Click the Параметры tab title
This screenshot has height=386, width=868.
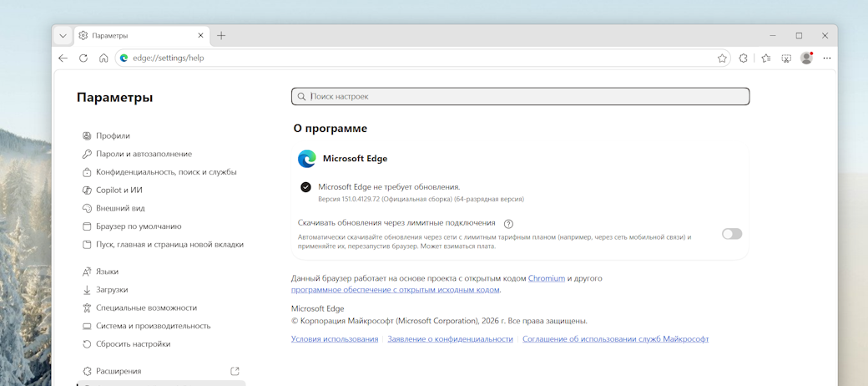[110, 35]
